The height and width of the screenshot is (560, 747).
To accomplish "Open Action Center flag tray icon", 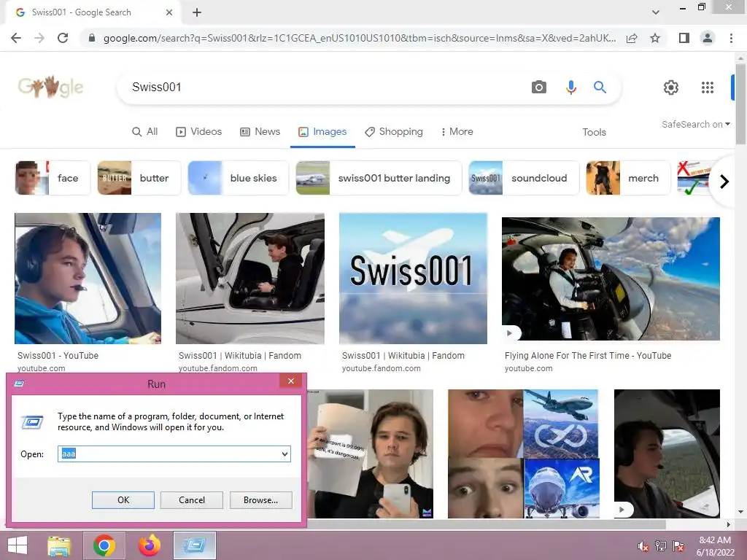I will (x=678, y=546).
